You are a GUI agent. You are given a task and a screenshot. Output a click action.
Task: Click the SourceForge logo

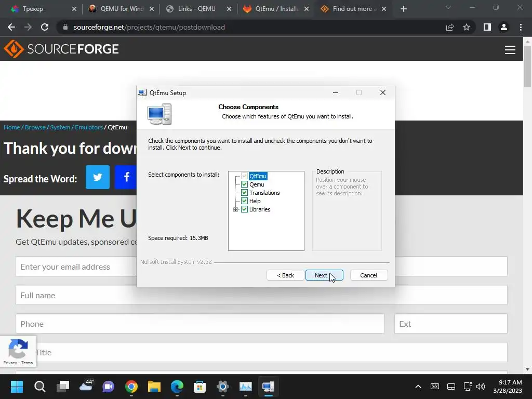pos(61,49)
